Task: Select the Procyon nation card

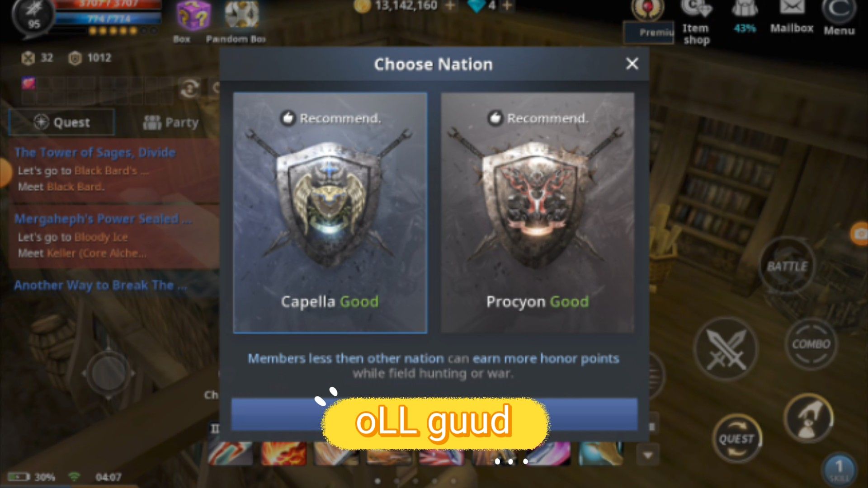Action: point(538,213)
